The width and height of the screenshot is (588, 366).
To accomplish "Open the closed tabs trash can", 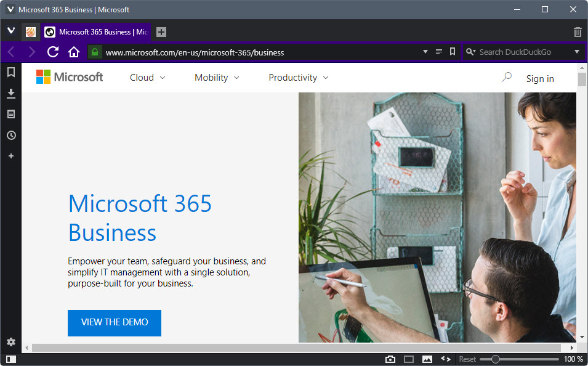I will tap(578, 32).
